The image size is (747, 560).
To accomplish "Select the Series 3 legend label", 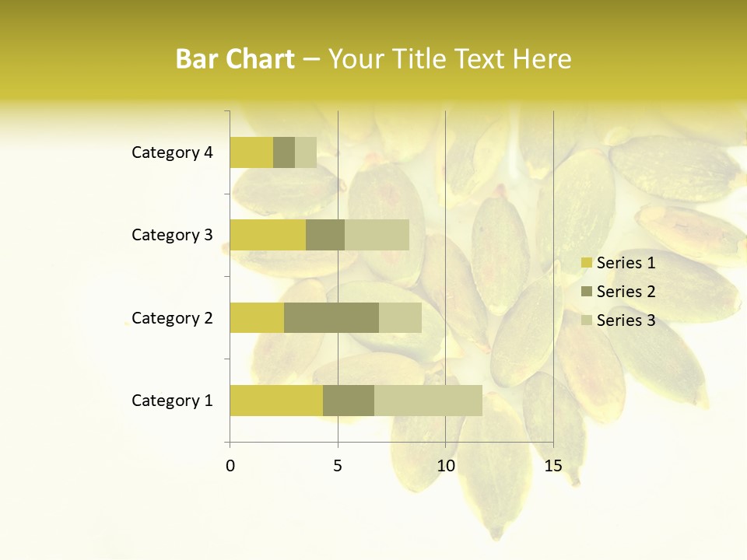I will pyautogui.click(x=626, y=320).
